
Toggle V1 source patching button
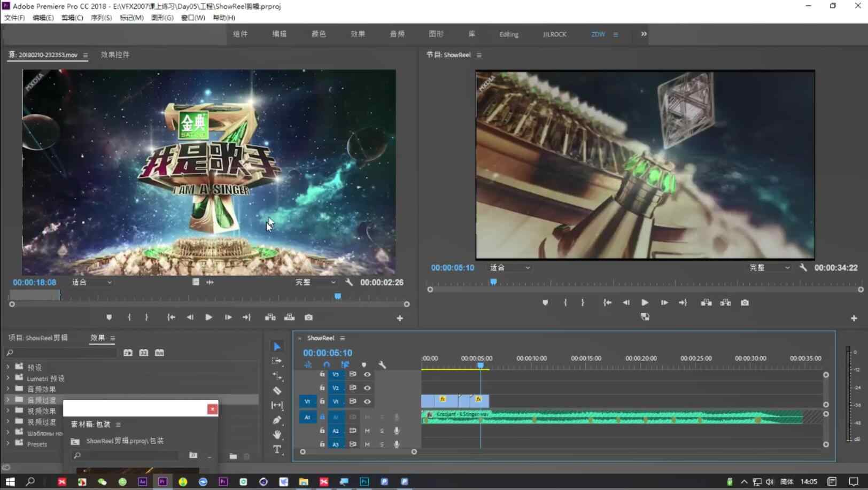click(x=307, y=401)
